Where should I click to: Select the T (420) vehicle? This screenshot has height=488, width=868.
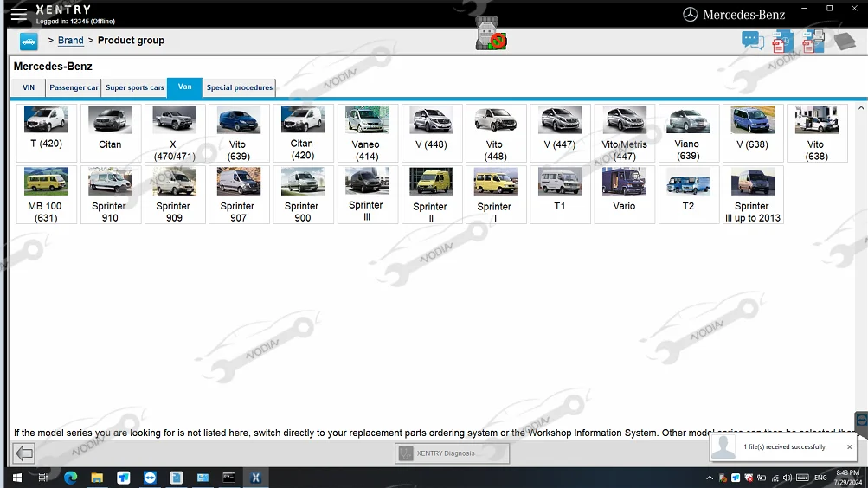pyautogui.click(x=47, y=132)
